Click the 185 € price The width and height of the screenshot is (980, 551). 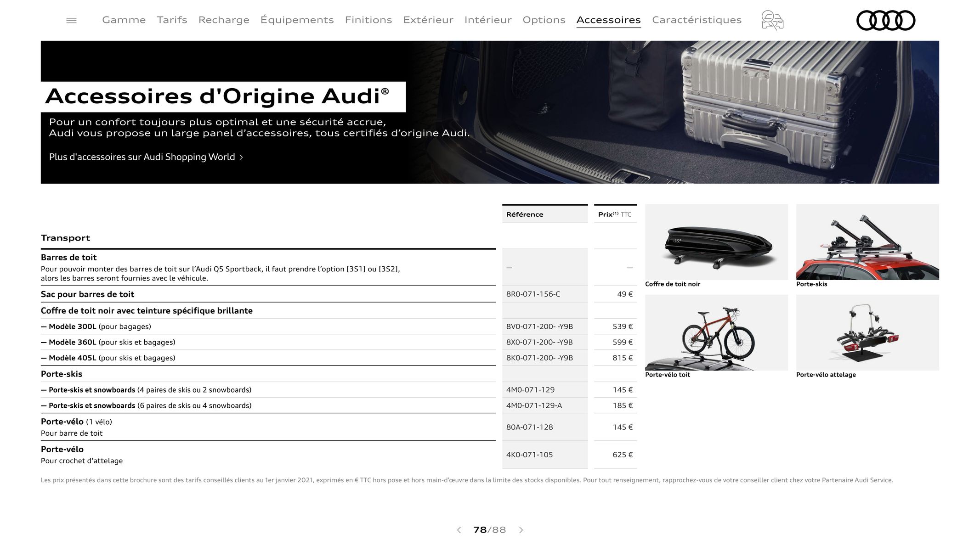pos(623,405)
